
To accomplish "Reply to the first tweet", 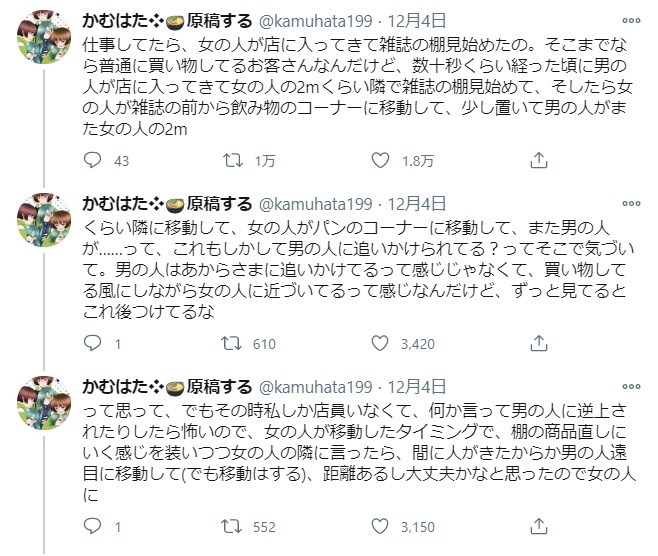I will [92, 160].
